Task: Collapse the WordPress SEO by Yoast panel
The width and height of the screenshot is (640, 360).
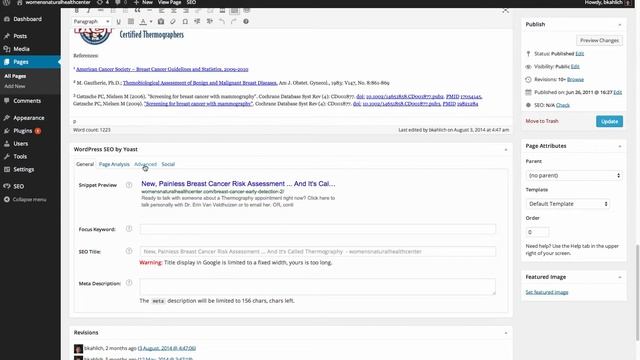Action: [x=506, y=150]
